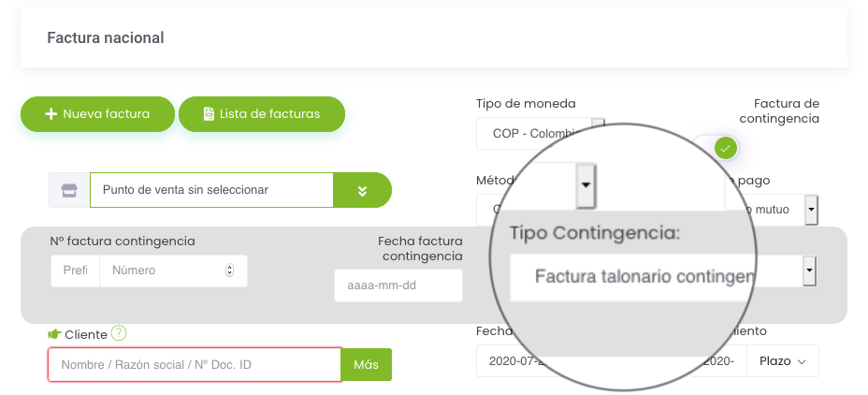Open Lista de facturas
The height and width of the screenshot is (395, 868).
(262, 114)
